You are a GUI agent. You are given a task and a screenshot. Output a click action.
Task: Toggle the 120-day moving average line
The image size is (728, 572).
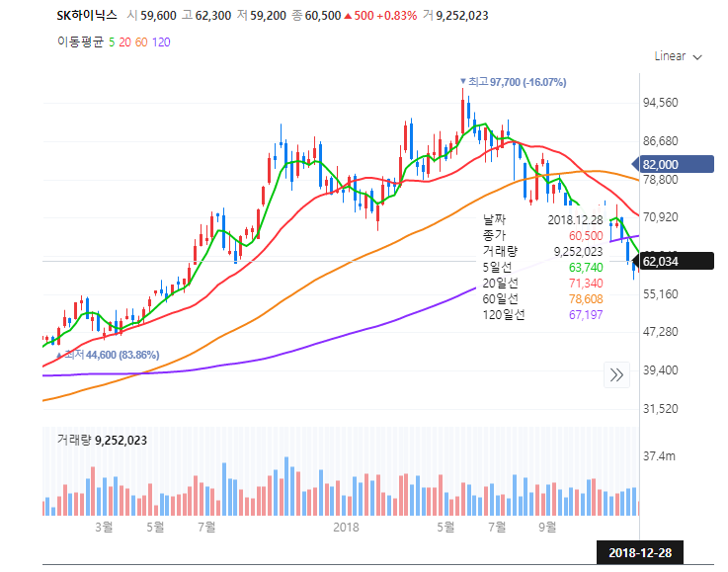pos(161,42)
